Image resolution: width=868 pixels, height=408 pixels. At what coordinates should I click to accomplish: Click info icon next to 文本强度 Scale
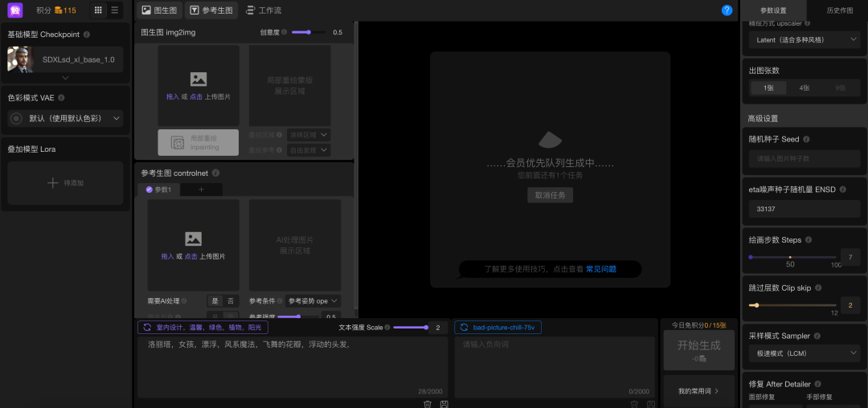point(387,328)
